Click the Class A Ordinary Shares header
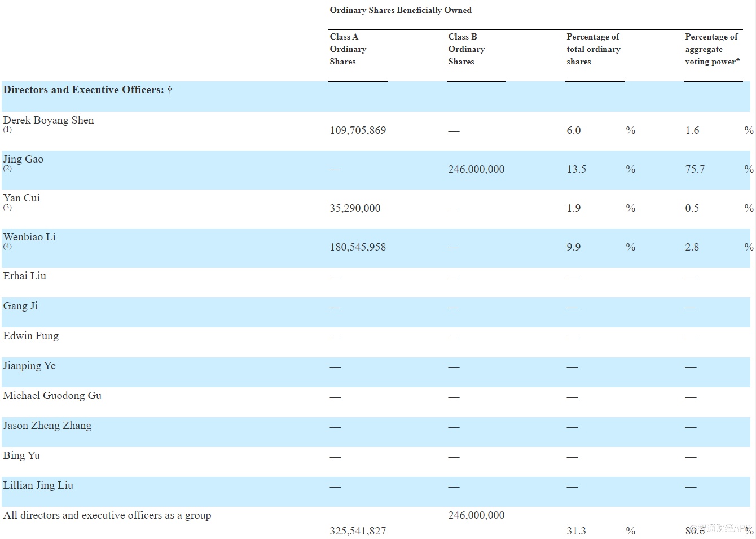This screenshot has height=539, width=756. (348, 49)
